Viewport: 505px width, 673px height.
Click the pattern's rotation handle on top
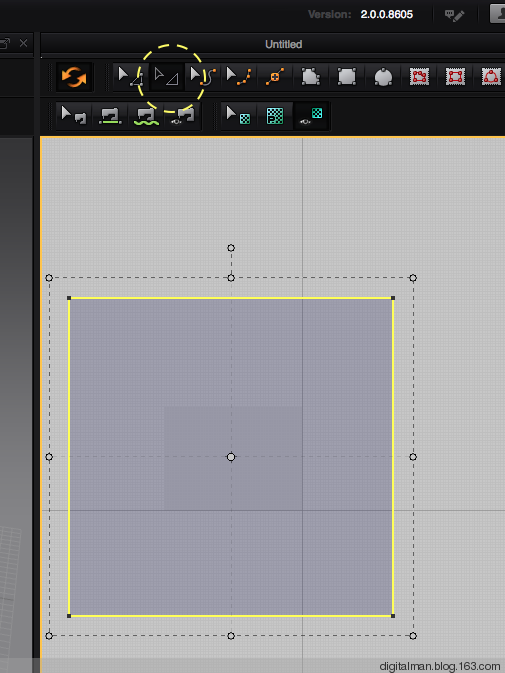pos(231,248)
